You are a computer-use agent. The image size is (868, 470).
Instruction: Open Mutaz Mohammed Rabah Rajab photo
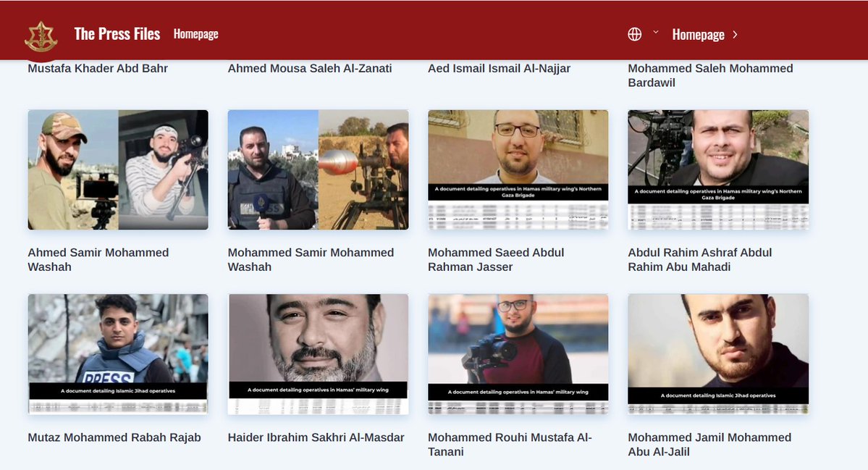pos(118,353)
